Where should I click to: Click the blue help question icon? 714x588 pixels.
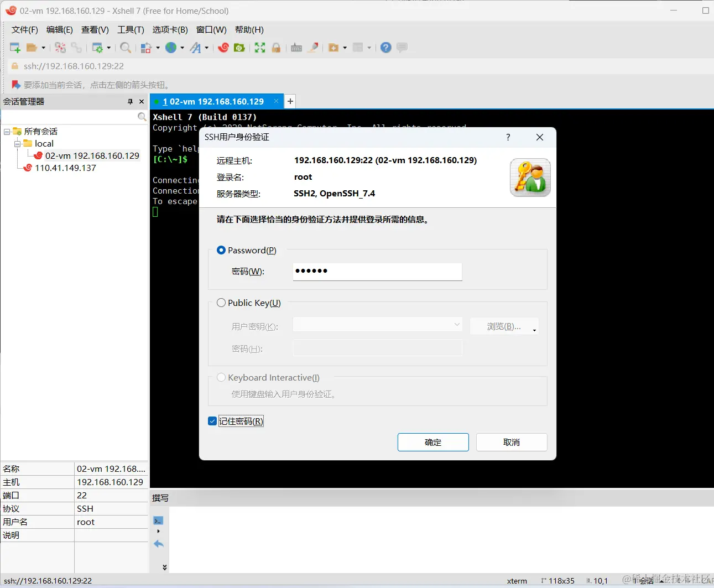386,48
